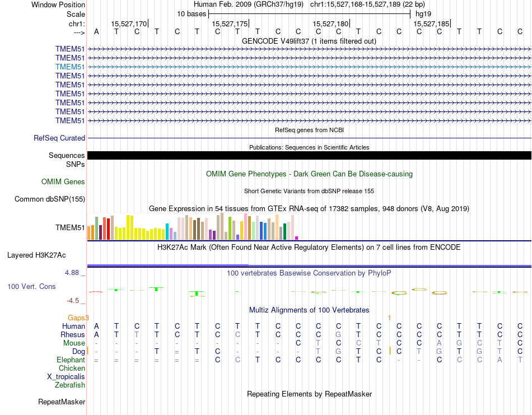This screenshot has height=415, width=532.
Task: Open Publications: Sequences in Scientific Articles title
Action: [x=309, y=147]
